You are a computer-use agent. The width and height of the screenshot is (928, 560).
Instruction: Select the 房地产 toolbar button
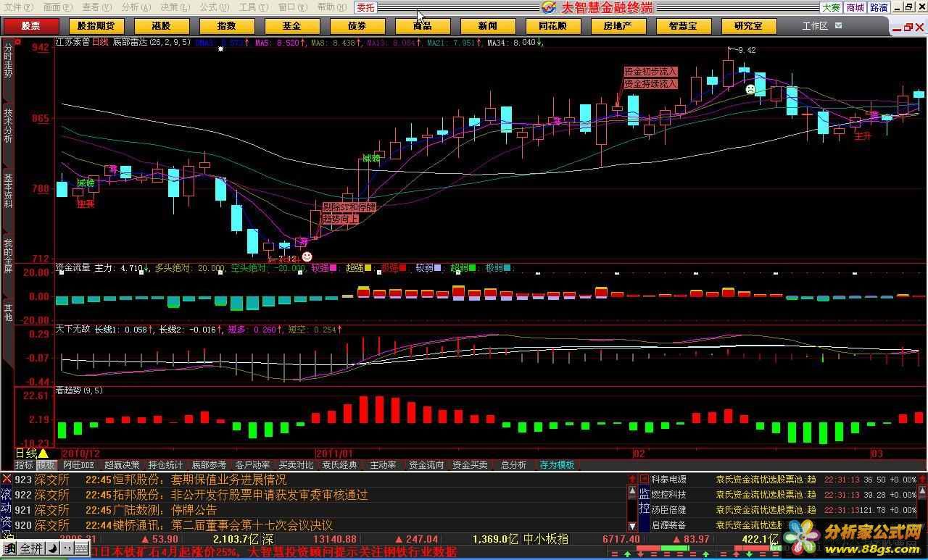click(618, 26)
